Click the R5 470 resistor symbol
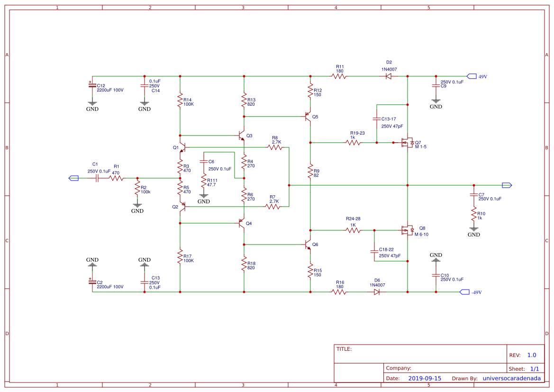The image size is (554, 392). (x=180, y=188)
